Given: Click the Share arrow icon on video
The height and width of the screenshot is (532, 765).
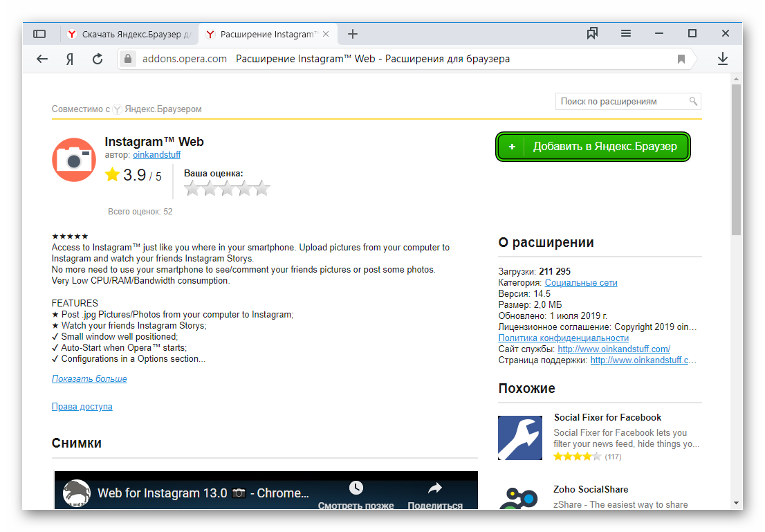Looking at the screenshot, I should click(434, 488).
